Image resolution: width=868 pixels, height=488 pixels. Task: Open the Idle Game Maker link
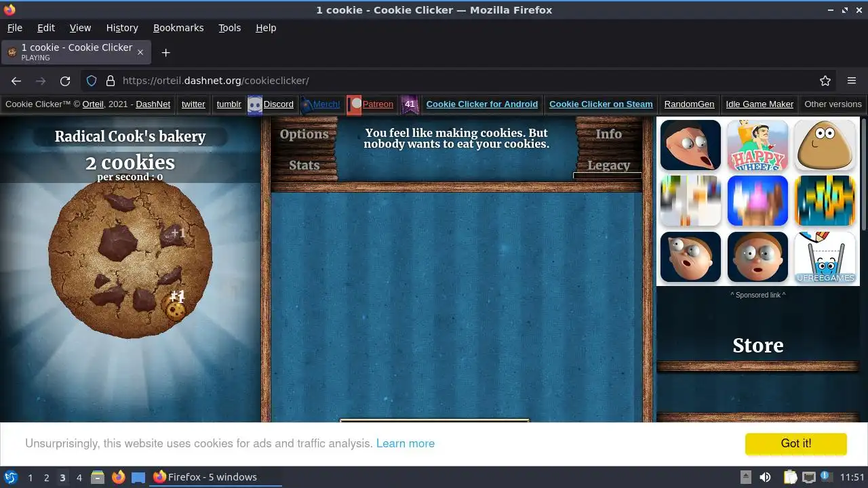759,104
